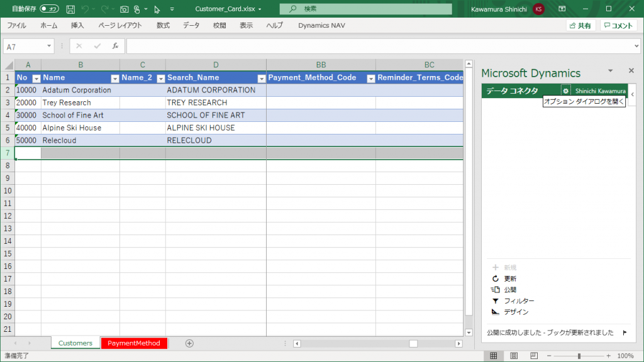This screenshot has width=644, height=362.
Task: Click the デザイン design icon
Action: 496,312
